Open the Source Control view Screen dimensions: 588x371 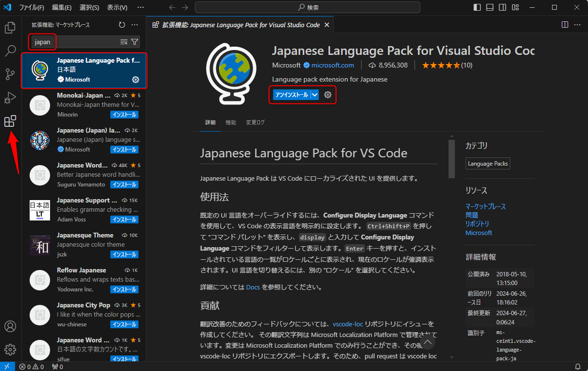tap(10, 74)
